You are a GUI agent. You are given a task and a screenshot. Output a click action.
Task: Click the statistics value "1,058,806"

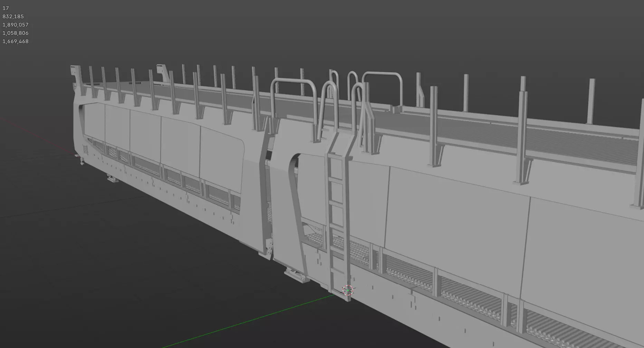click(x=16, y=33)
